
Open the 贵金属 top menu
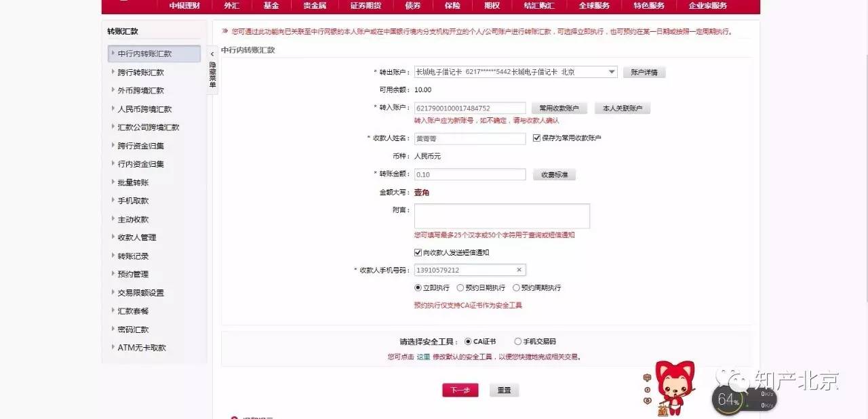(x=315, y=5)
